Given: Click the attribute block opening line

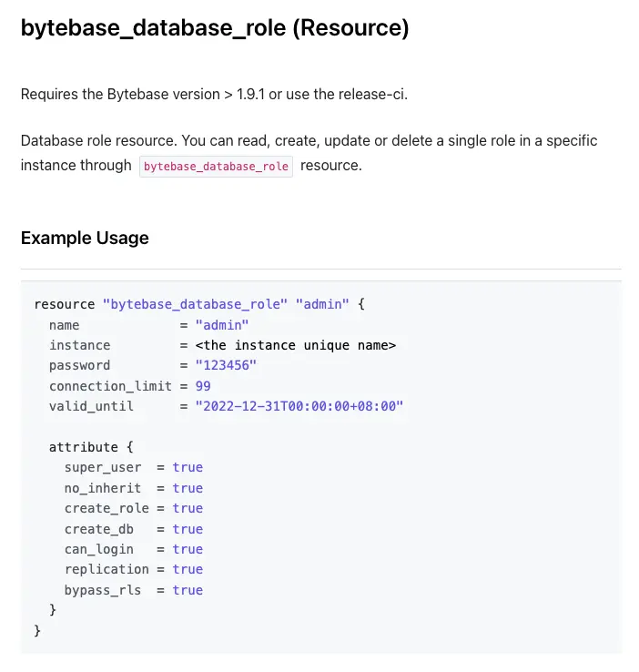Looking at the screenshot, I should [90, 447].
